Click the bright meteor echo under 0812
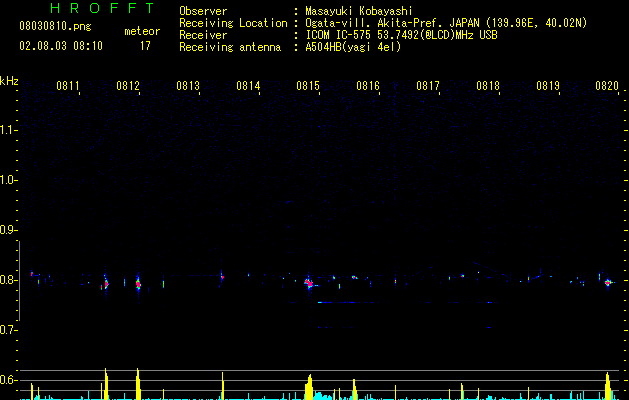 pos(138,284)
